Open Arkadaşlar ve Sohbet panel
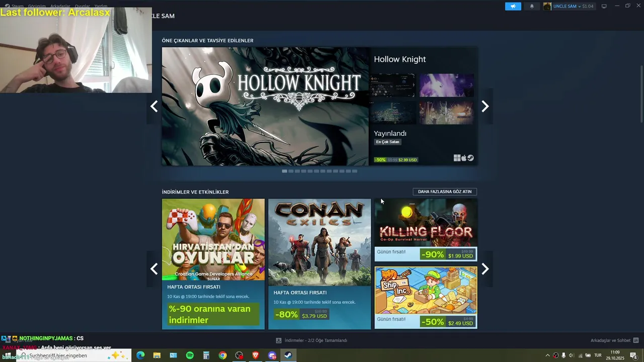 (x=610, y=340)
